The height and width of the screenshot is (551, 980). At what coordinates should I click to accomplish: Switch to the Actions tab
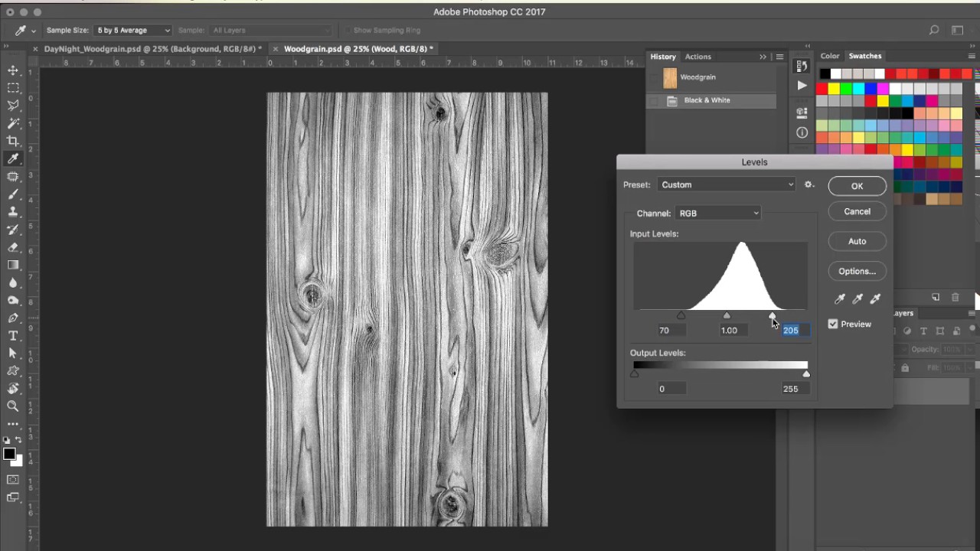point(697,57)
